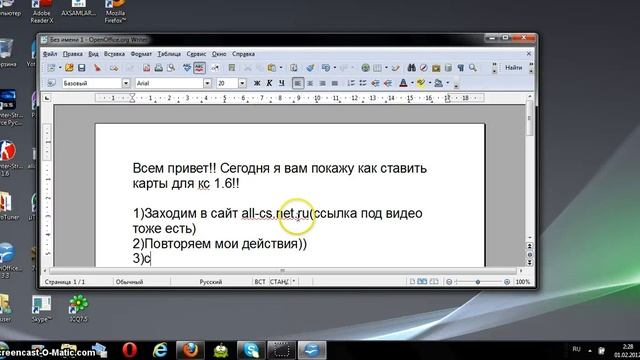
Task: Toggle nonprinting characters pilcrow icon
Action: coord(460,68)
